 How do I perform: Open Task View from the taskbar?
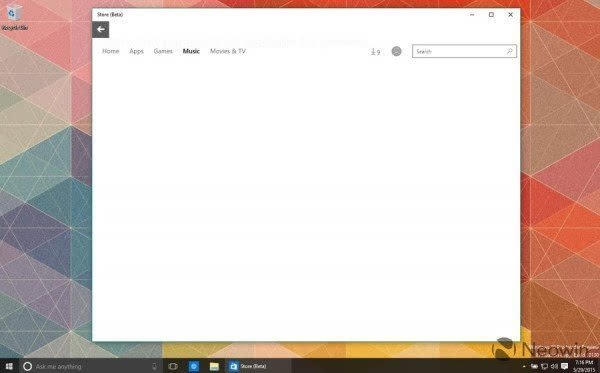(x=173, y=366)
